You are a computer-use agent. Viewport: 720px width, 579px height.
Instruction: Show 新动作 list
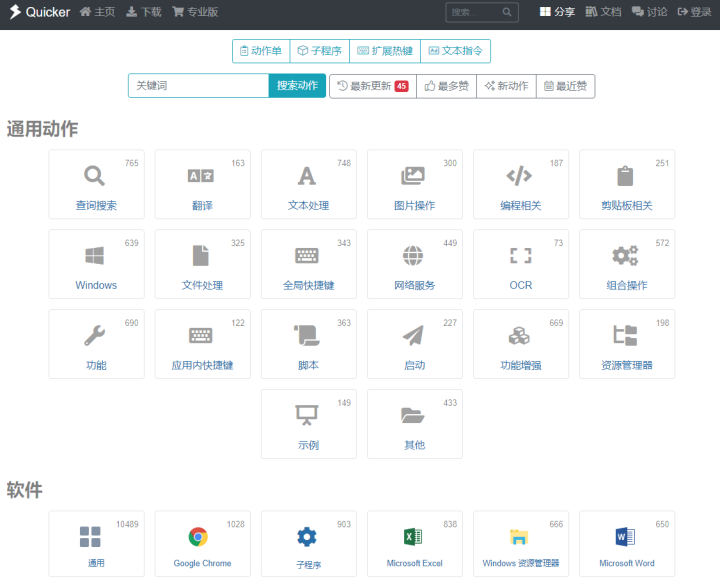coord(506,86)
